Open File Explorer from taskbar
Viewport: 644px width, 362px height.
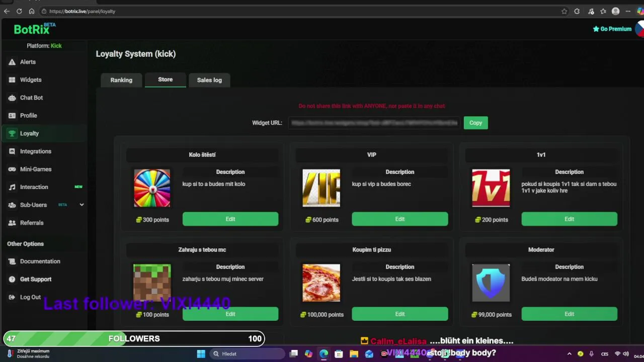[354, 353]
